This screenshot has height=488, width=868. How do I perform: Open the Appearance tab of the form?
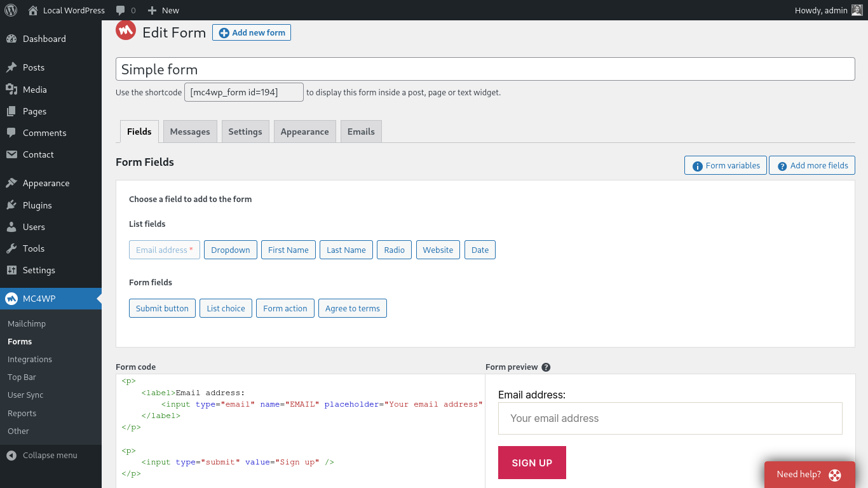click(x=304, y=132)
